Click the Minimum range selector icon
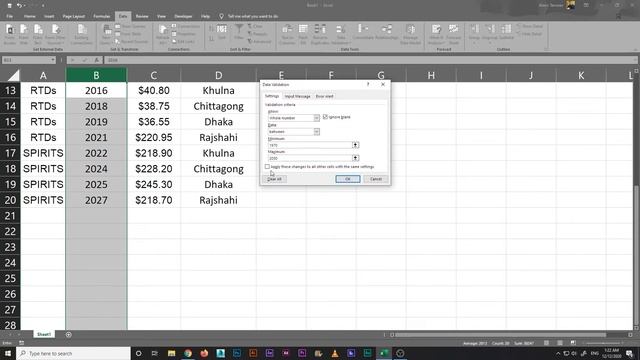 point(356,145)
